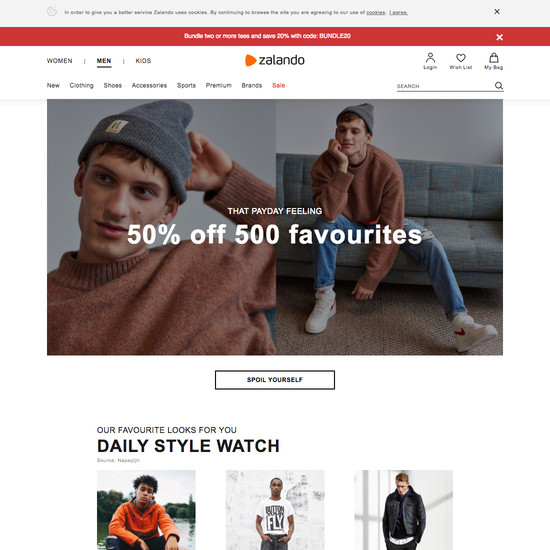This screenshot has width=550, height=550.
Task: Click the 'I agree' cookies link
Action: pyautogui.click(x=398, y=12)
